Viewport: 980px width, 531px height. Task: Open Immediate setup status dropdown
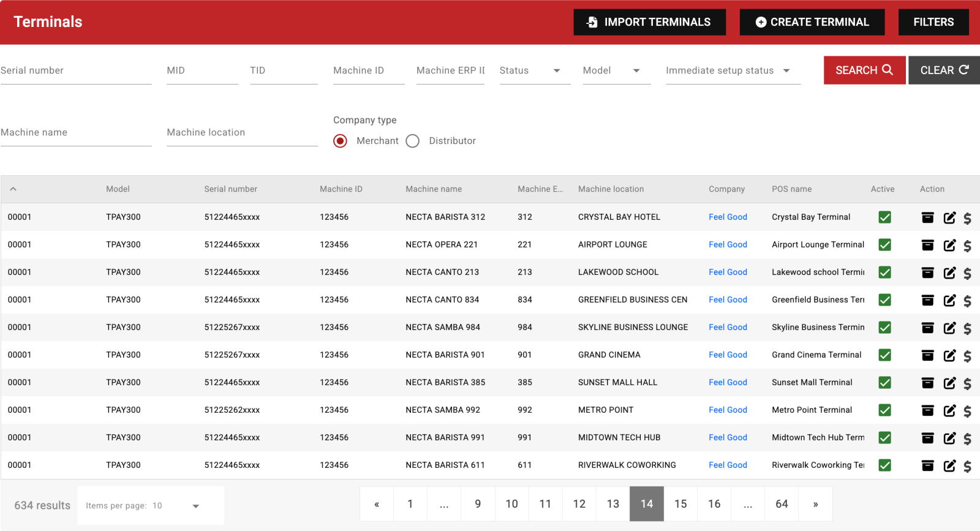click(733, 70)
